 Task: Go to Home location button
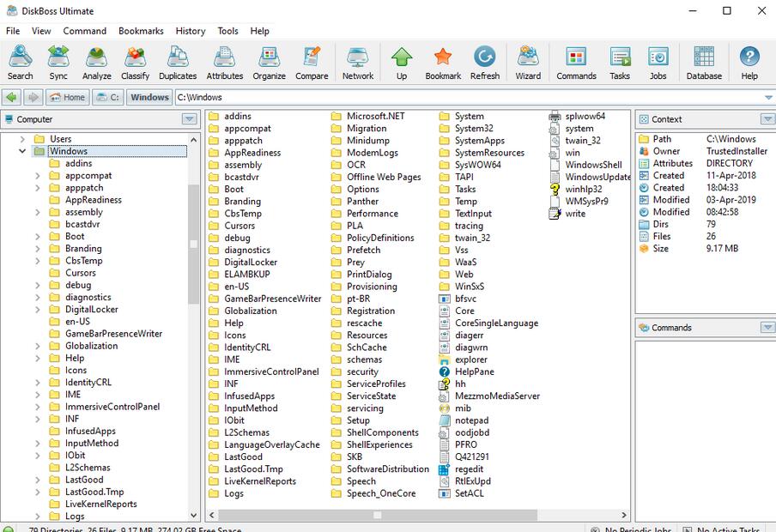pyautogui.click(x=68, y=97)
